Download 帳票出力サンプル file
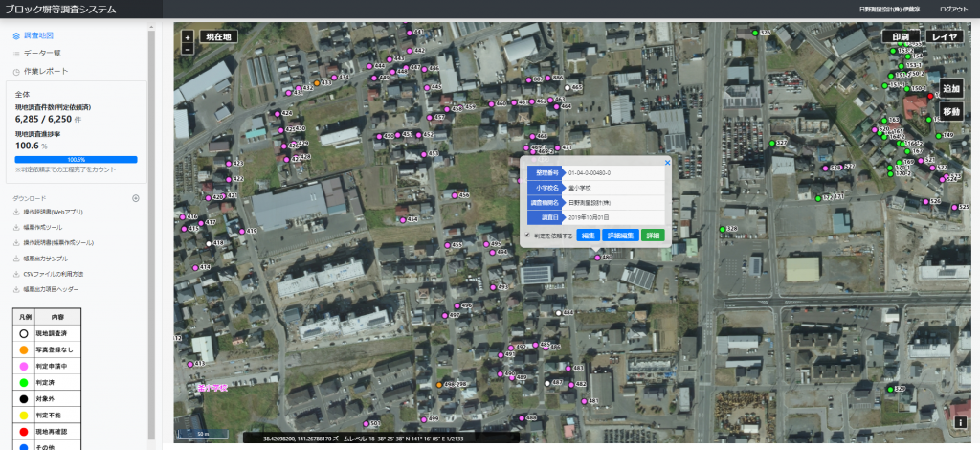 (45, 259)
